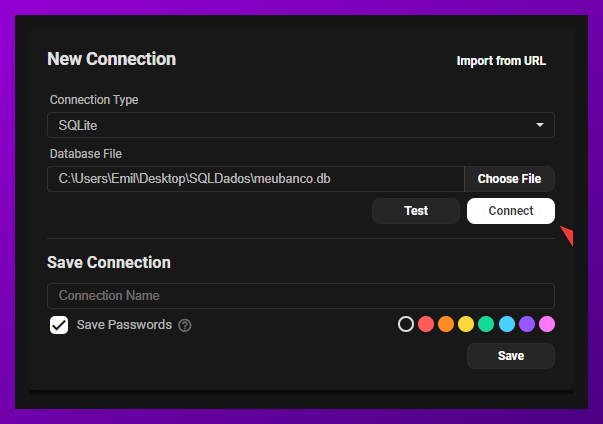This screenshot has width=603, height=424.
Task: Select the purple color swatch
Action: (527, 324)
